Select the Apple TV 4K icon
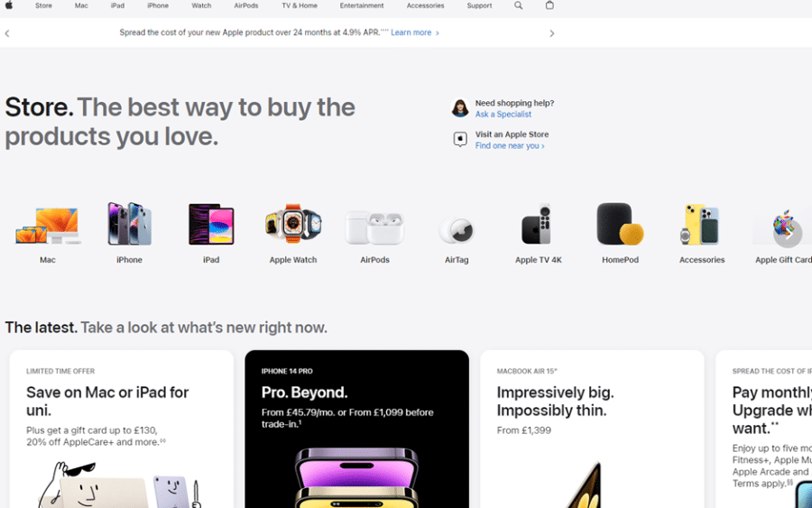Screen dimensions: 812x508 click(x=538, y=224)
